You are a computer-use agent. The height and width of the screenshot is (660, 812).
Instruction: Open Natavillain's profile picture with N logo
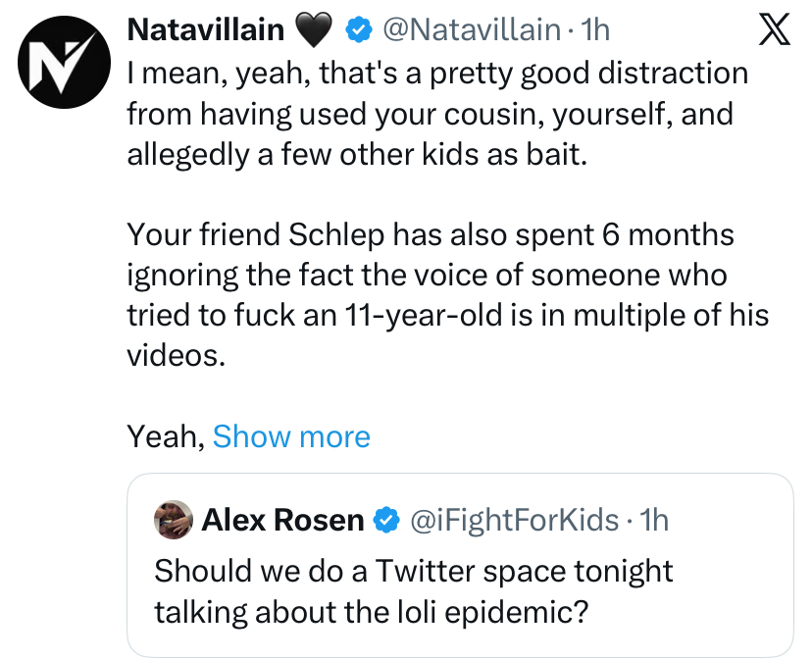(x=64, y=62)
